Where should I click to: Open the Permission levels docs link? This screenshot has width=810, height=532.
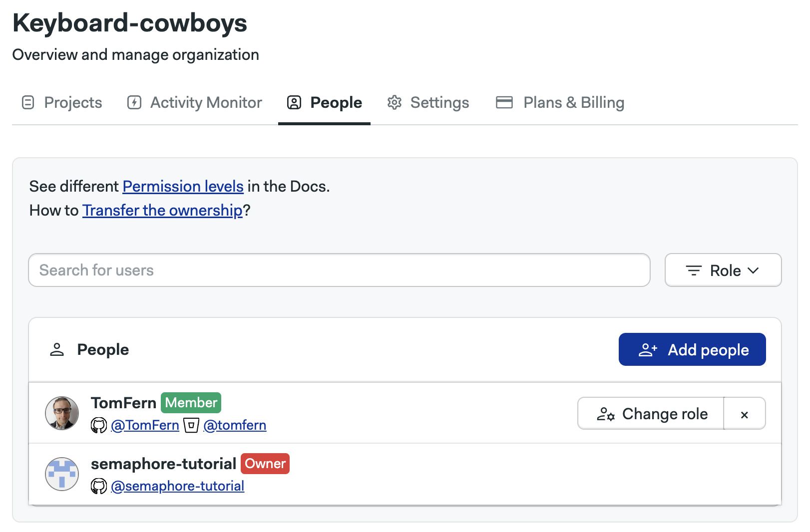pyautogui.click(x=183, y=186)
